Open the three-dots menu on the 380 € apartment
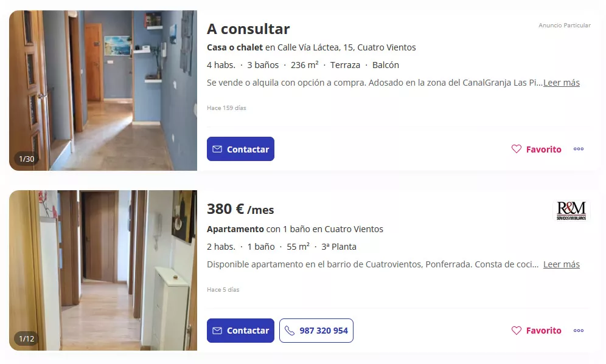The width and height of the screenshot is (606, 364). [579, 331]
